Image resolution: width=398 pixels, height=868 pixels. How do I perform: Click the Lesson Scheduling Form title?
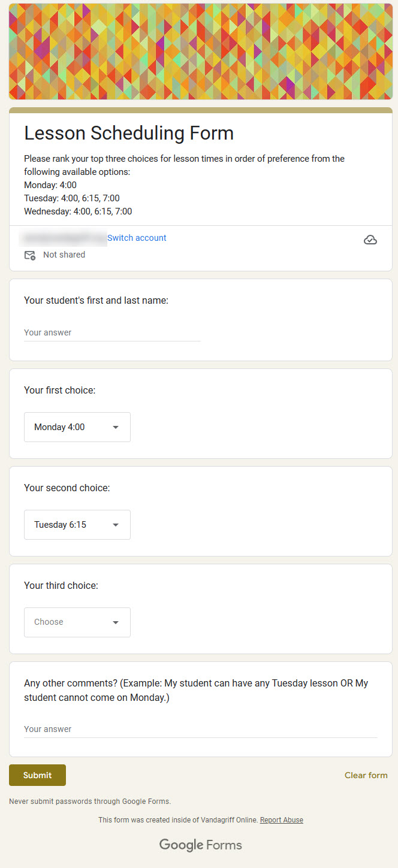[129, 133]
